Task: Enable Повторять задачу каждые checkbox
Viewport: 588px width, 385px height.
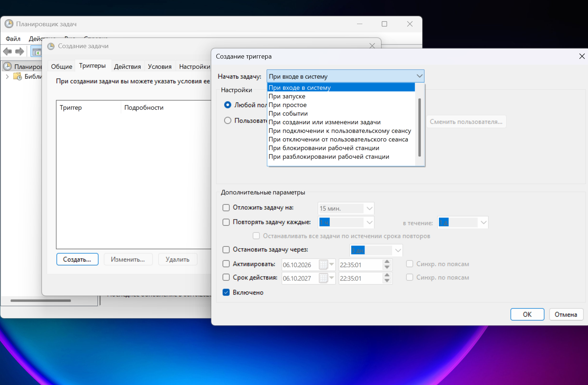Action: coord(226,222)
